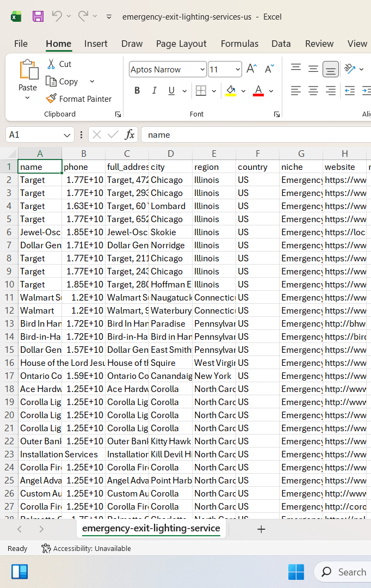The image size is (371, 588).
Task: Apply yellow Fill Color
Action: 231,91
